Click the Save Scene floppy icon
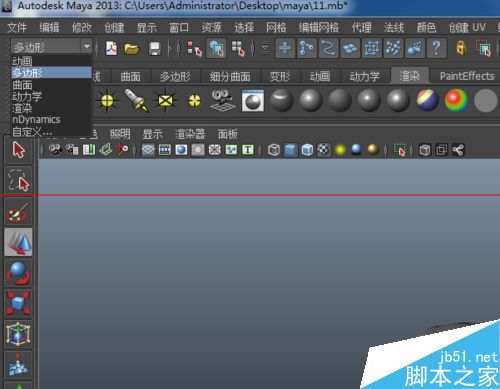Image resolution: width=500 pixels, height=389 pixels. [155, 49]
